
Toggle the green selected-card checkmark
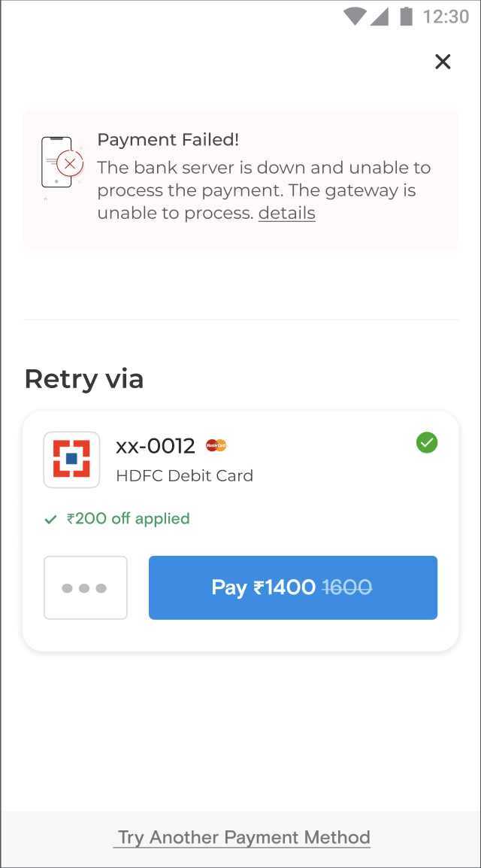(427, 443)
